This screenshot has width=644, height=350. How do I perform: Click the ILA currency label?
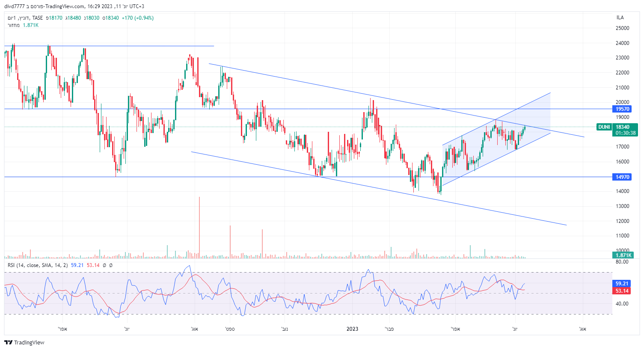(x=620, y=18)
